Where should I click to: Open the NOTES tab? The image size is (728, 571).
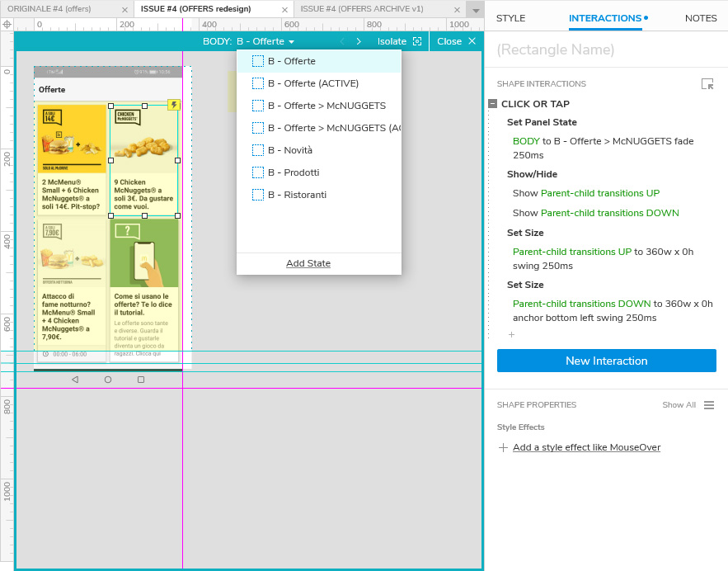click(701, 18)
